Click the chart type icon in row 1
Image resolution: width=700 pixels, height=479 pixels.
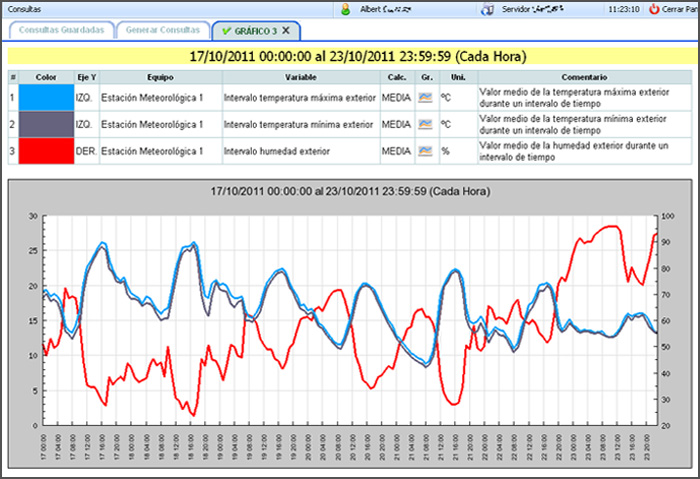tap(425, 97)
